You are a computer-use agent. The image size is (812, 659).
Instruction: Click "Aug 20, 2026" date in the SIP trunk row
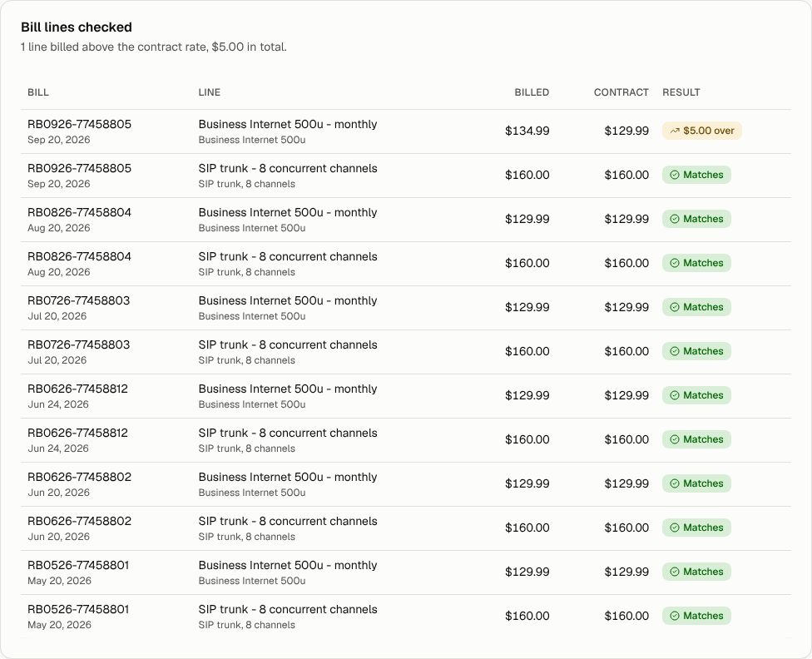pos(58,272)
